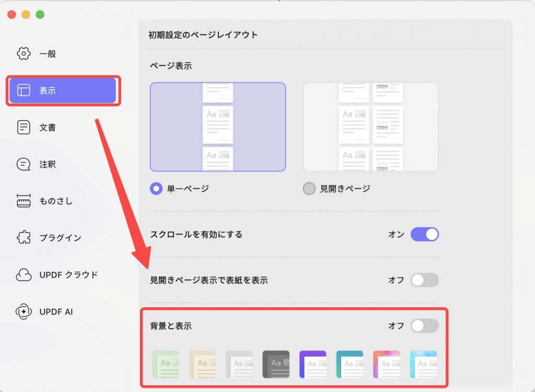Click the ruler icon beside ものさし
Image resolution: width=535 pixels, height=392 pixels.
(x=24, y=201)
